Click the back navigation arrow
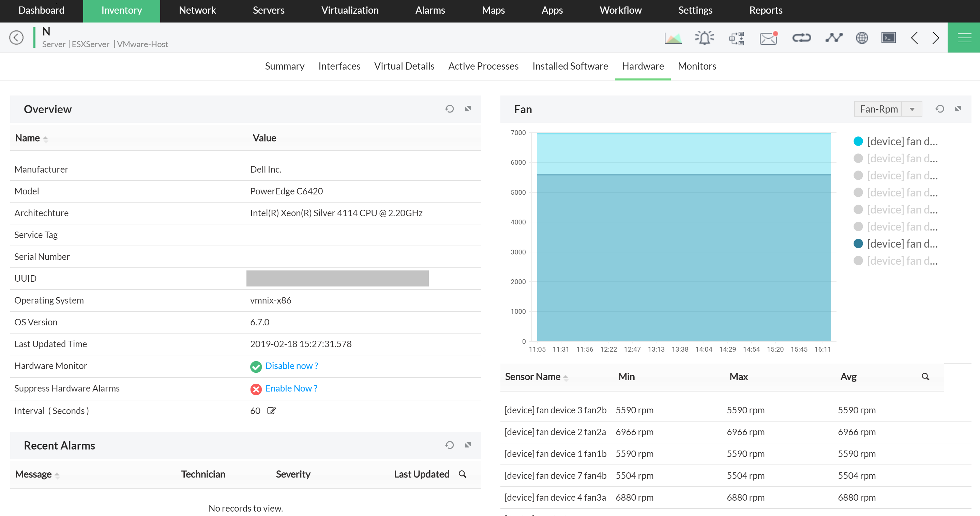Screen dimensions: 980x516 pos(16,38)
